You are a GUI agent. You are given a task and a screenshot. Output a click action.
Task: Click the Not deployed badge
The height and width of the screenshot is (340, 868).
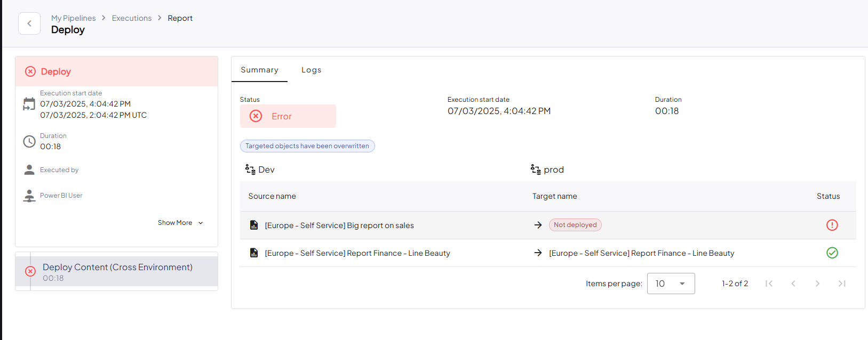pos(575,225)
